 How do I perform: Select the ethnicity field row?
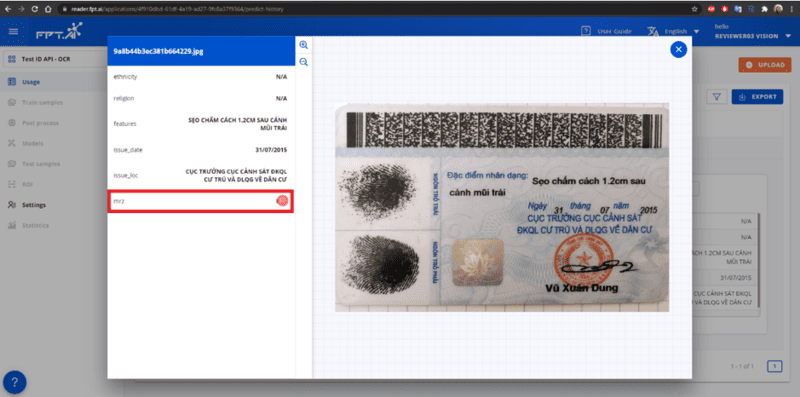201,77
